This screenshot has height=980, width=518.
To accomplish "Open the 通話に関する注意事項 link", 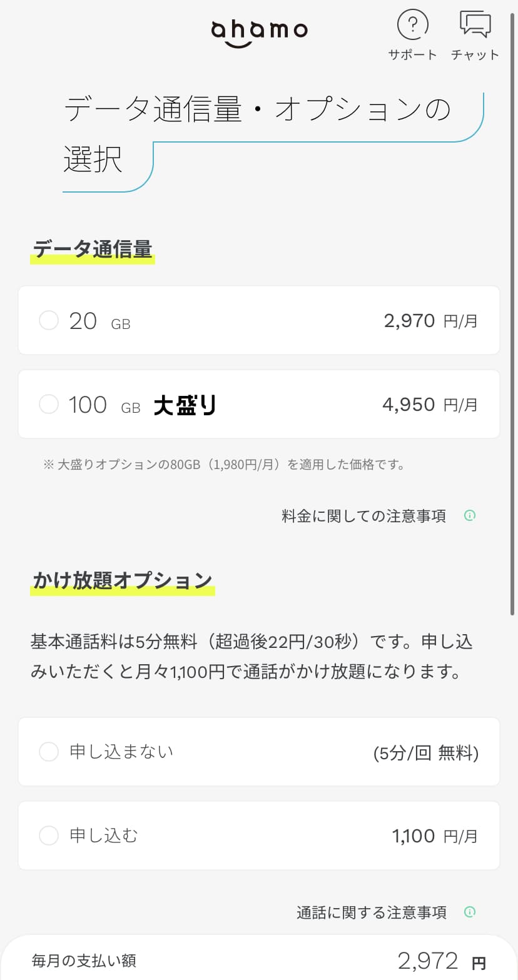I will pyautogui.click(x=371, y=912).
